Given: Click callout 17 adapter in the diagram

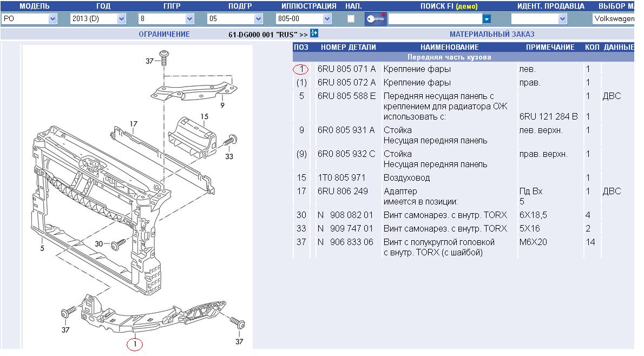Looking at the screenshot, I should [134, 124].
